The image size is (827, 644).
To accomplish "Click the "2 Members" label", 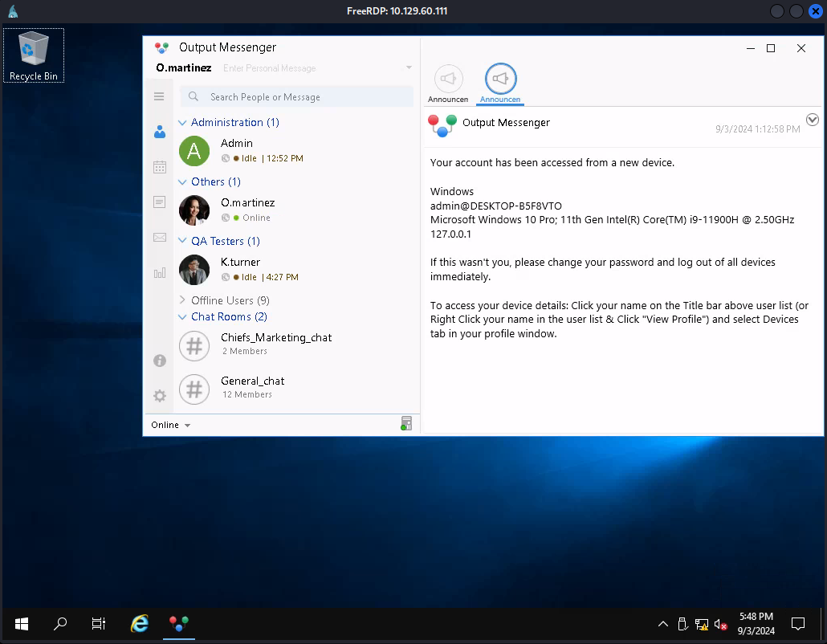I will point(245,351).
